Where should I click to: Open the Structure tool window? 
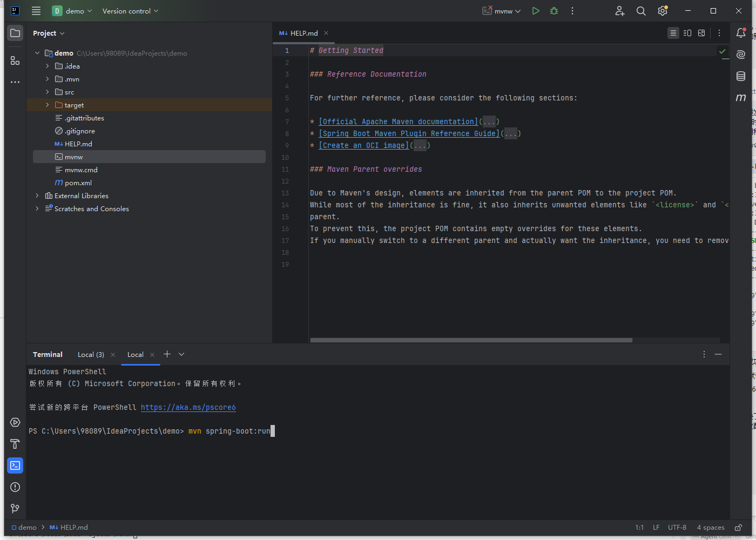[15, 60]
